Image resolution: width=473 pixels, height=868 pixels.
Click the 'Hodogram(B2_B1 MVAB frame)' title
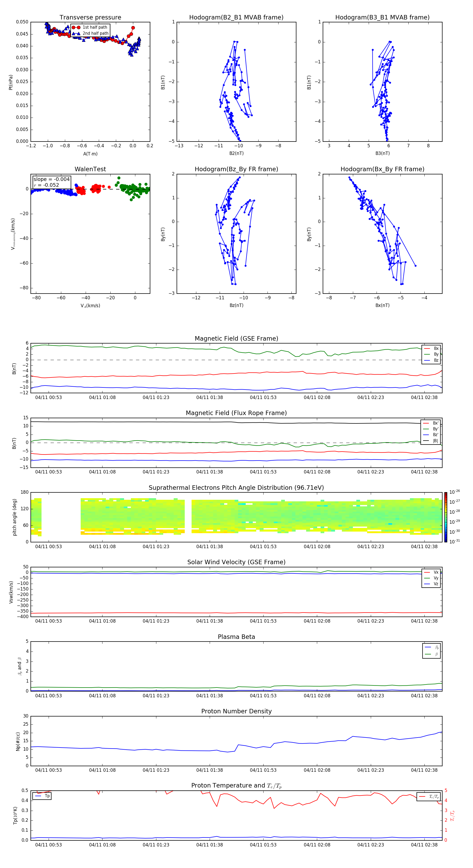[x=236, y=18]
